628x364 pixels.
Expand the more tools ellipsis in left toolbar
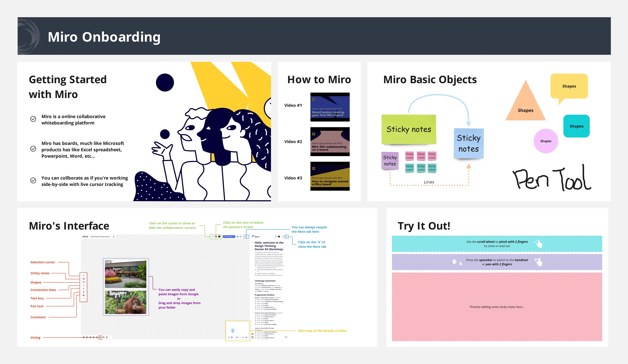coord(84,298)
